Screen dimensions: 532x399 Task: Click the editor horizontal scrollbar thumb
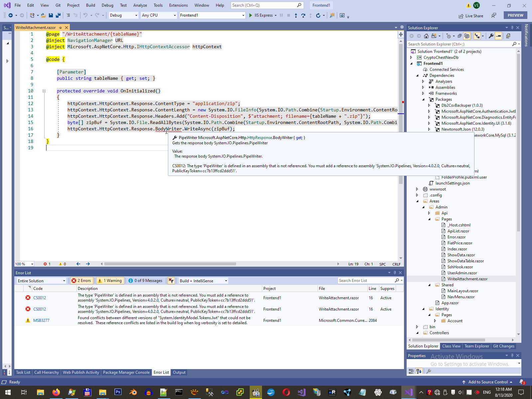(x=170, y=264)
